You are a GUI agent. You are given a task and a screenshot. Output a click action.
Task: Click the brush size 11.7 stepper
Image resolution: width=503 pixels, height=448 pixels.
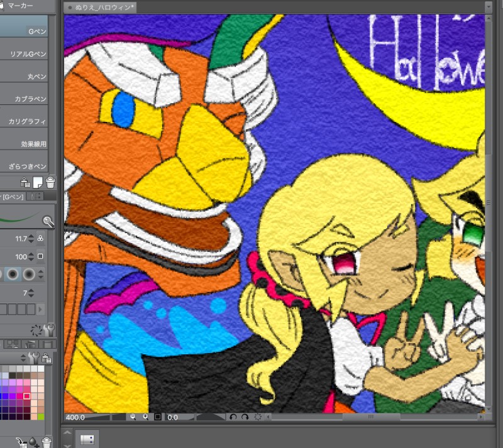click(x=31, y=239)
